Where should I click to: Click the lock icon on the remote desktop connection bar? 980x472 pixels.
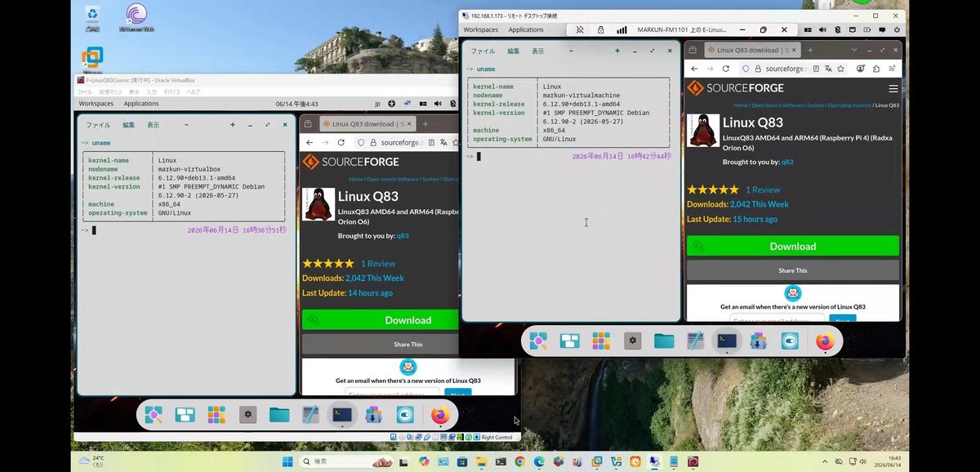tap(600, 29)
